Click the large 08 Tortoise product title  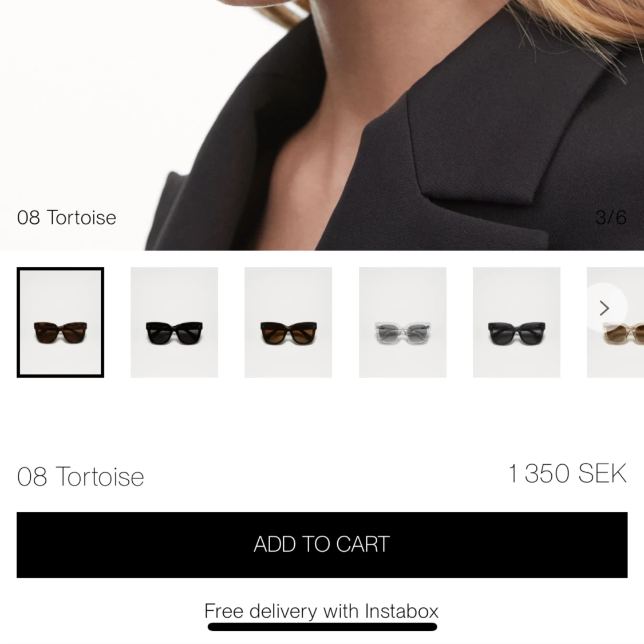click(x=81, y=476)
